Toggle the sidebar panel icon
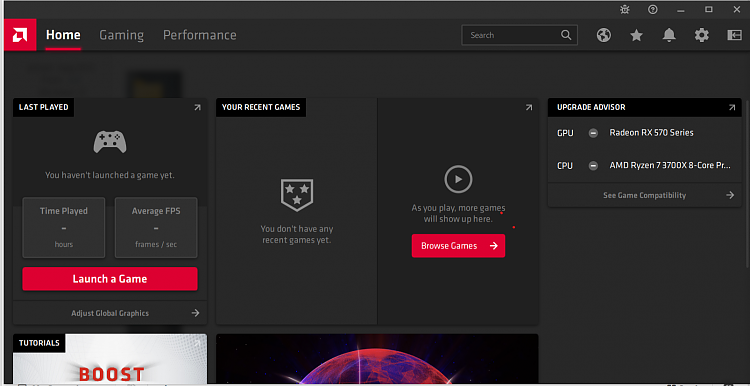750x386 pixels. pyautogui.click(x=734, y=35)
